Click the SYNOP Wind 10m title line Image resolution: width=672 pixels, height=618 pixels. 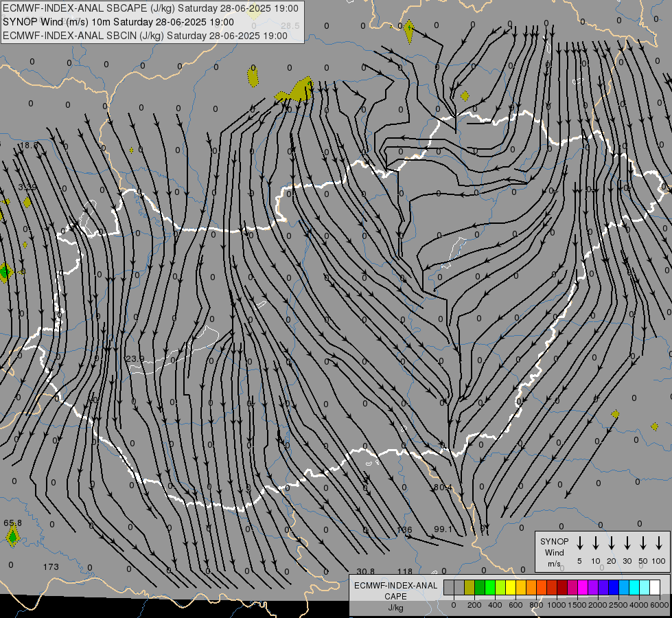tap(118, 22)
